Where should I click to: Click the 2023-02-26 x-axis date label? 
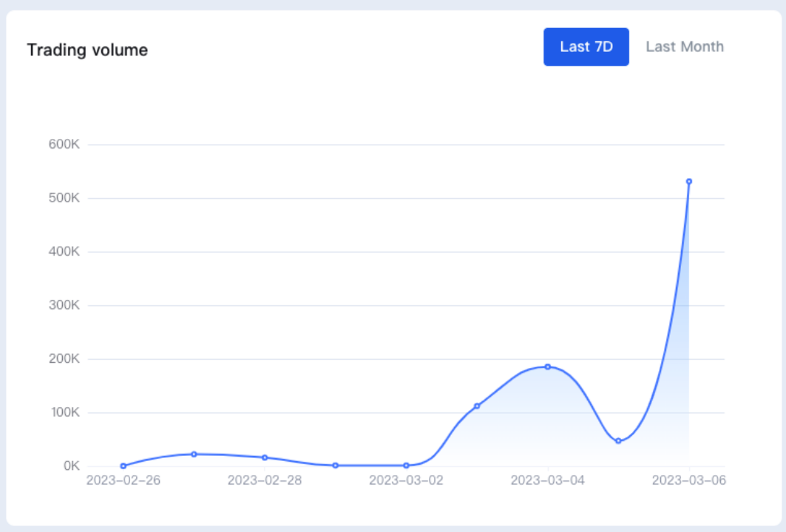(x=123, y=480)
